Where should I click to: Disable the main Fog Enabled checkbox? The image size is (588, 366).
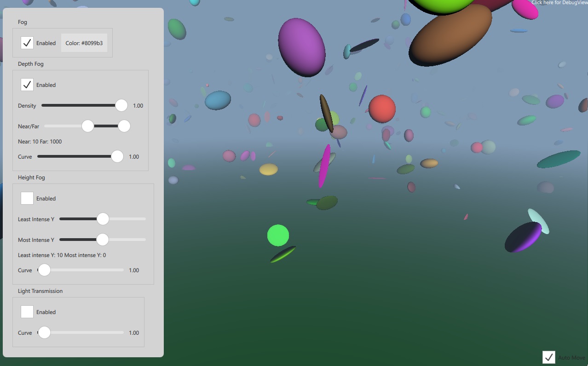click(x=28, y=43)
